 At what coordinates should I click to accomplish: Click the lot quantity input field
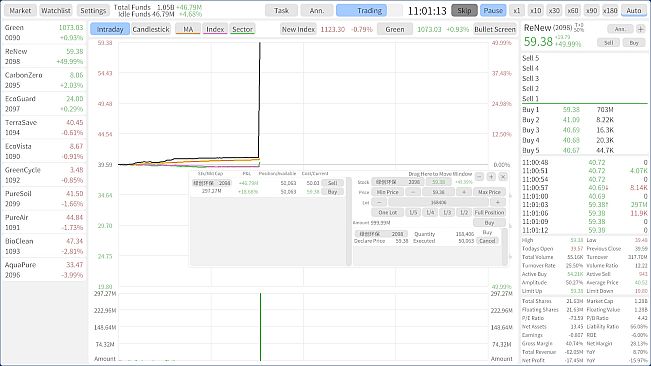point(438,202)
